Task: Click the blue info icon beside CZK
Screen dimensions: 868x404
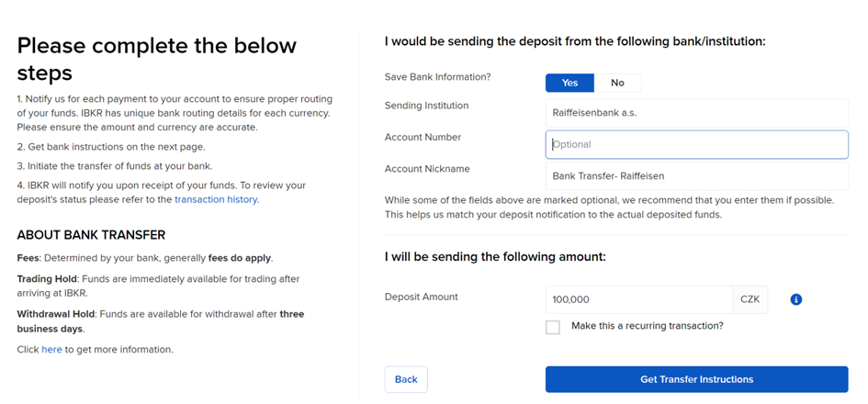Action: [796, 299]
